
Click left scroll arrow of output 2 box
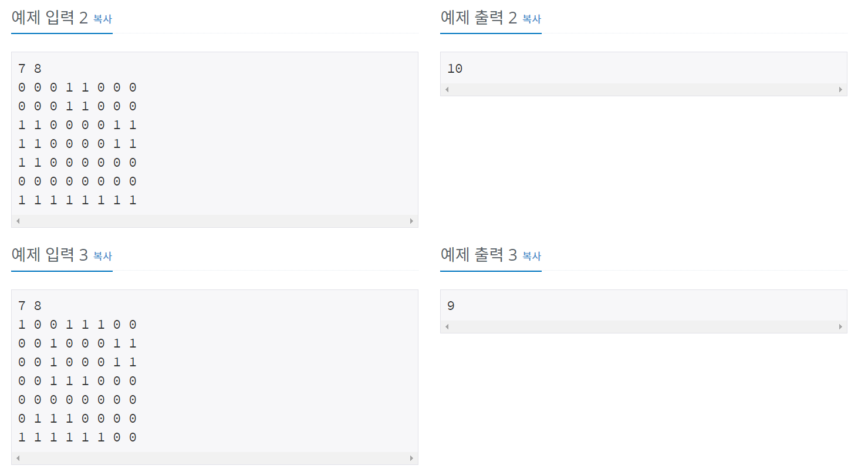447,90
